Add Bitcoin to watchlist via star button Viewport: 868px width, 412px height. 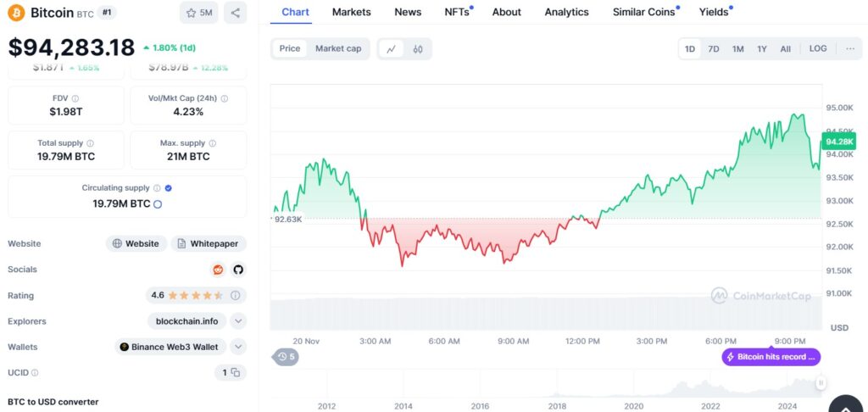click(x=199, y=13)
